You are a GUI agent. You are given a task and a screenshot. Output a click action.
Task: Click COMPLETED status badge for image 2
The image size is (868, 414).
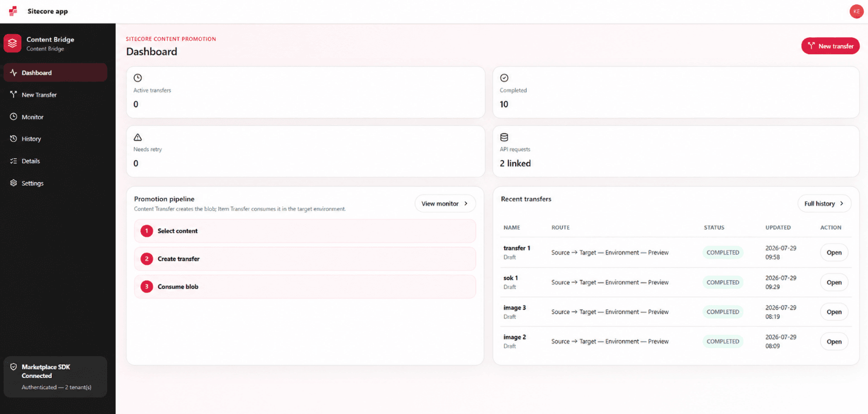723,342
